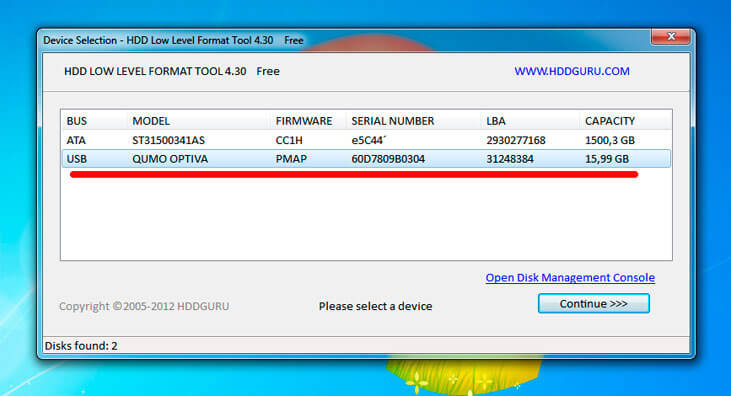Select the USB bus cell
This screenshot has height=396, width=731.
pyautogui.click(x=76, y=159)
